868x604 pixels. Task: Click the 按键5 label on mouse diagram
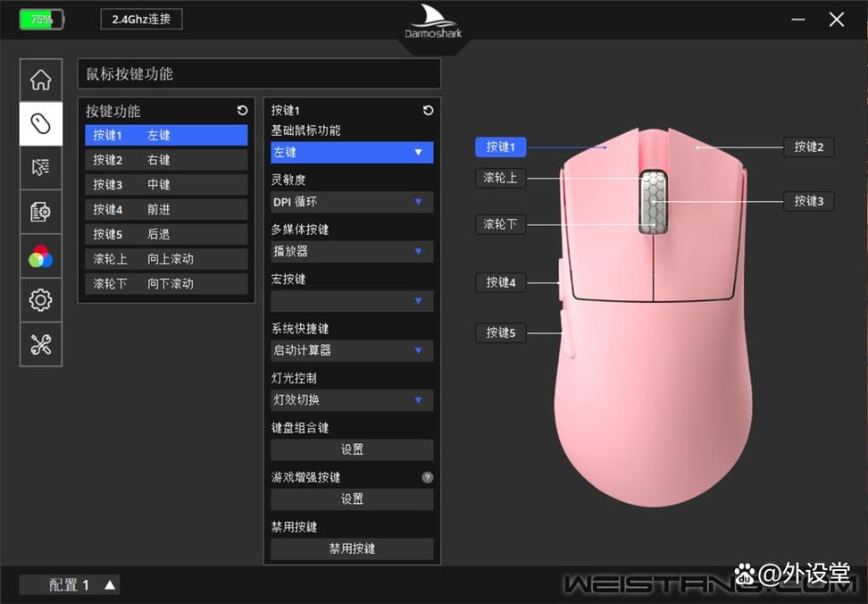(x=500, y=333)
